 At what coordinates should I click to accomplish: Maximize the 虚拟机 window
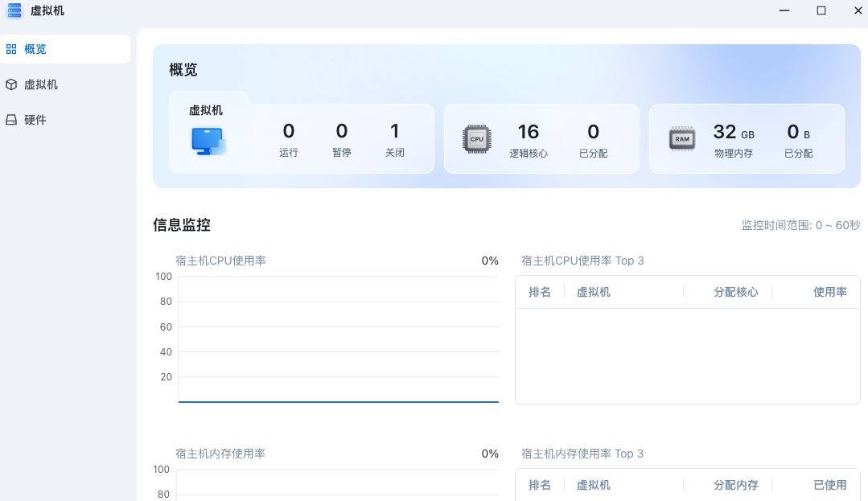pos(821,10)
